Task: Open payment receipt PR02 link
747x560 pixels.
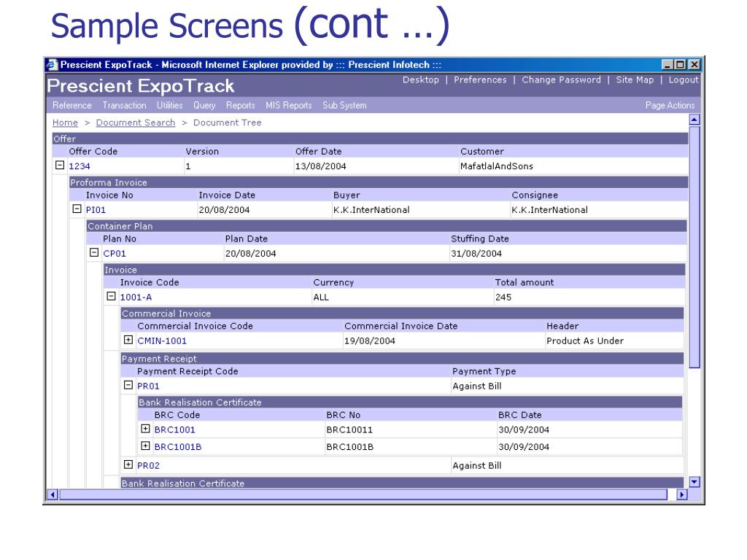Action: 148,466
